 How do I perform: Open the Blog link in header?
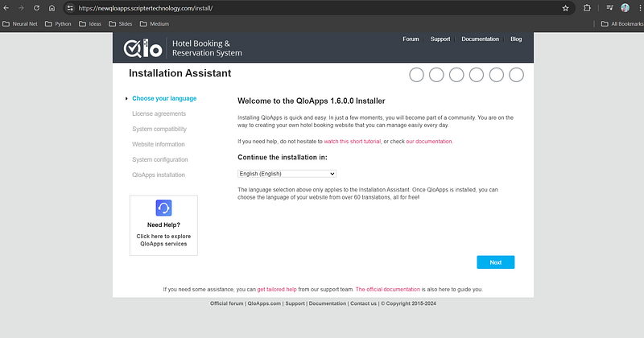pos(516,39)
